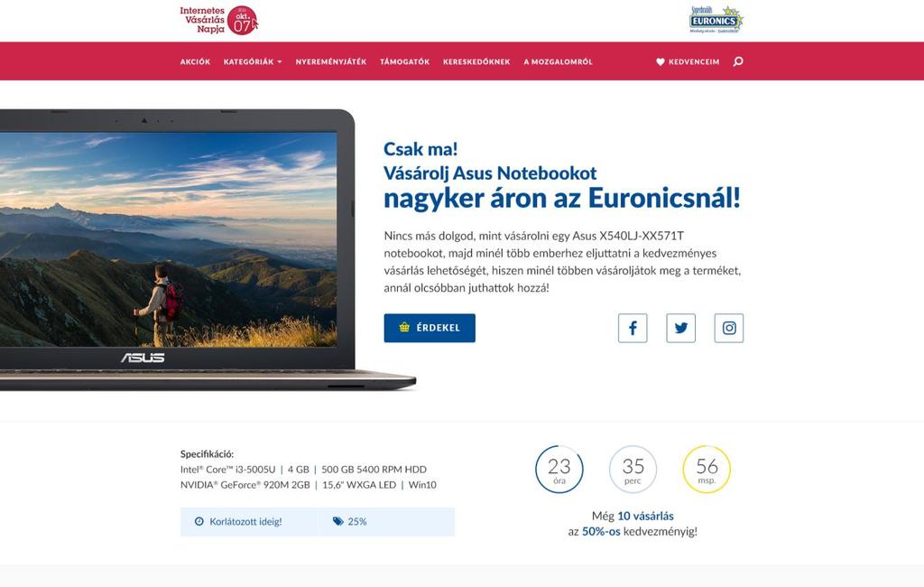The image size is (924, 587).
Task: Click the 23 óra countdown circle
Action: 559,470
